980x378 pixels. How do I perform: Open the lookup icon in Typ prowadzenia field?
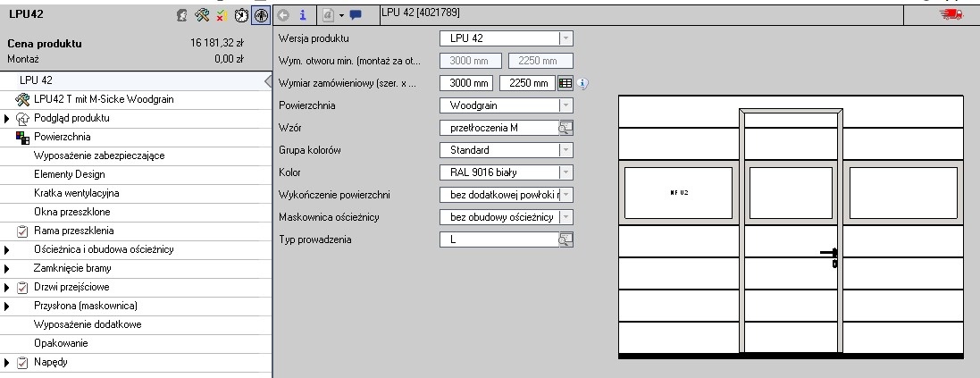click(565, 239)
